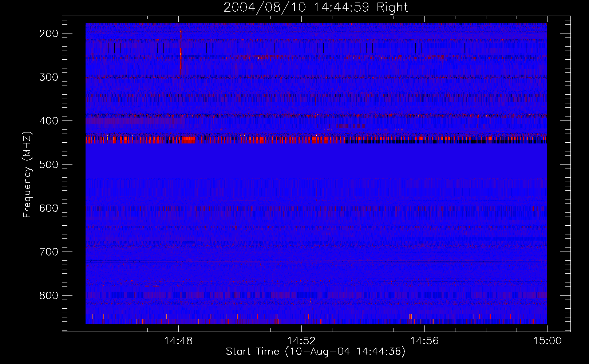The width and height of the screenshot is (589, 364).
Task: Click the "Start Time (10-Aug-04 14:44:36)" label
Action: pos(316,352)
